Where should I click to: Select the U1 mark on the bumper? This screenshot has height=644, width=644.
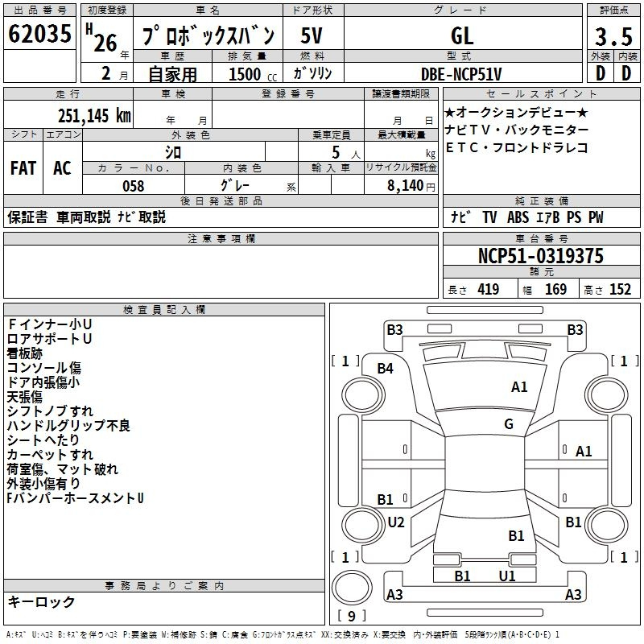[x=507, y=576]
